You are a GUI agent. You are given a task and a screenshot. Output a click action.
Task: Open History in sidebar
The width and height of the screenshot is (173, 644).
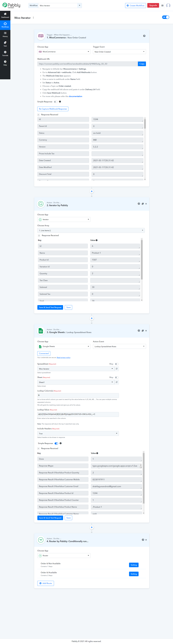[x=5, y=35]
